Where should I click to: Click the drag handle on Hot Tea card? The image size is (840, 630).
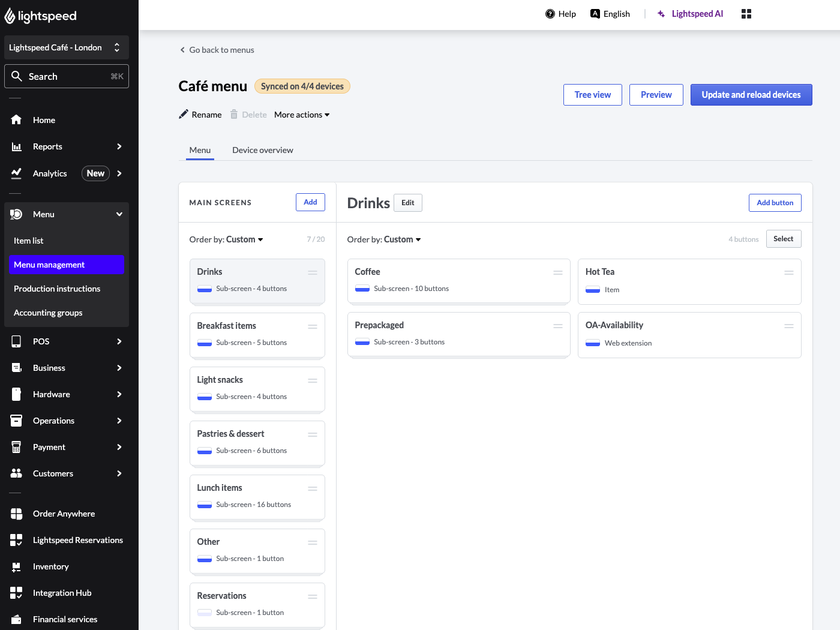click(789, 272)
